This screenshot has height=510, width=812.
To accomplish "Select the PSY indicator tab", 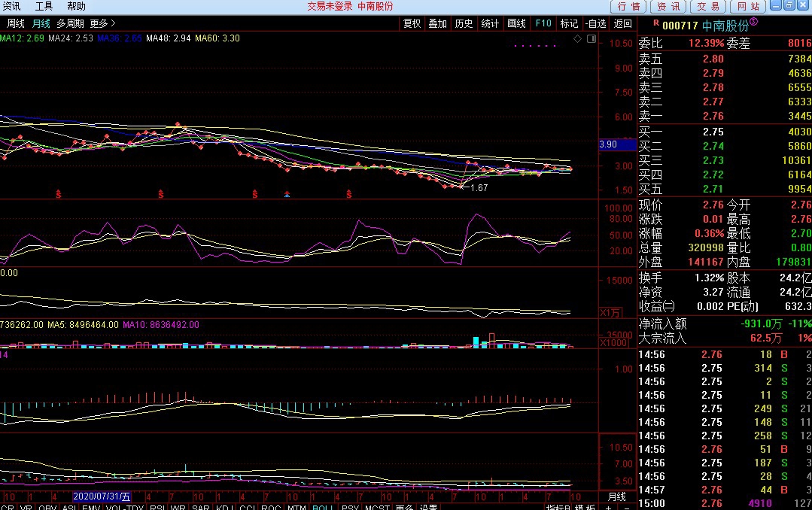I will pyautogui.click(x=350, y=507).
